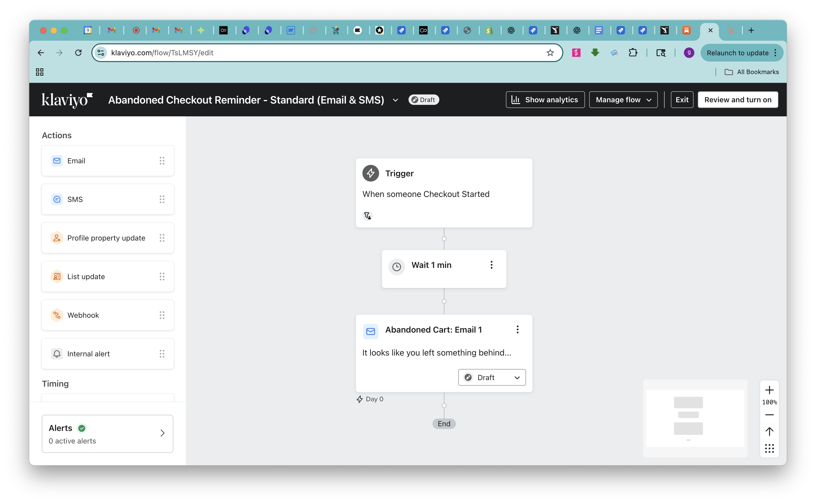Click the add-step node below Wait step

pyautogui.click(x=444, y=301)
